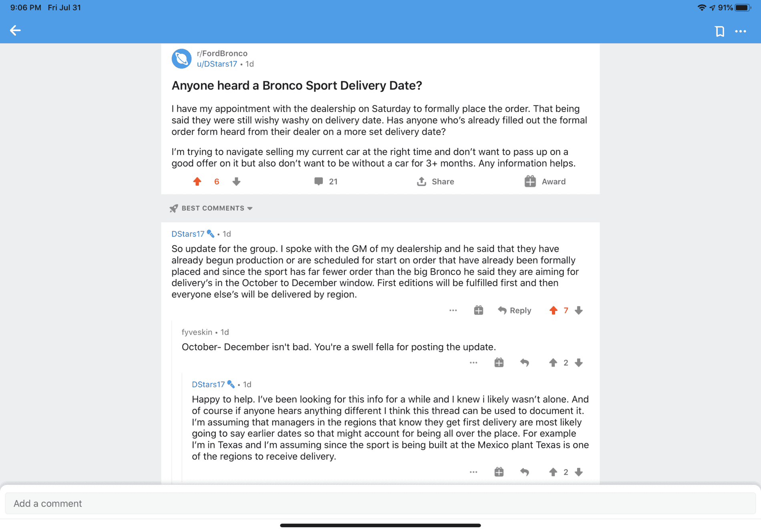Open the r/FordBronco subreddit avatar
This screenshot has height=532, width=761.
(x=181, y=59)
